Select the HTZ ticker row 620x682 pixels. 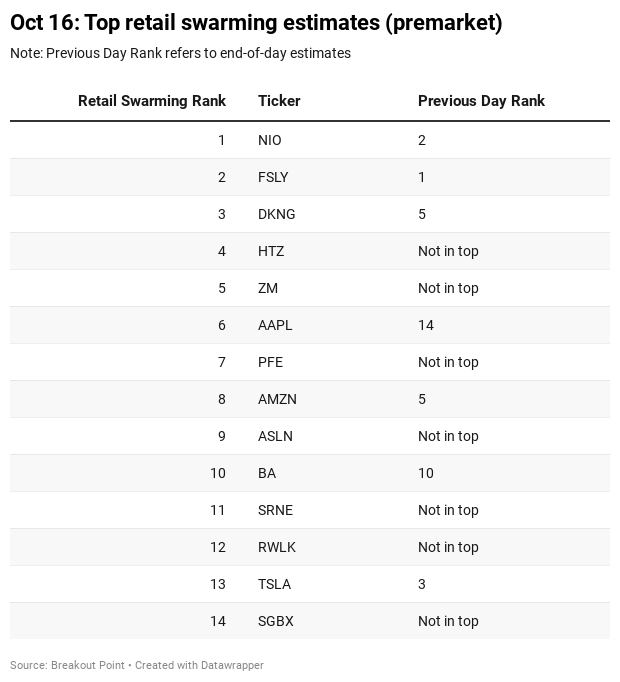click(x=271, y=251)
